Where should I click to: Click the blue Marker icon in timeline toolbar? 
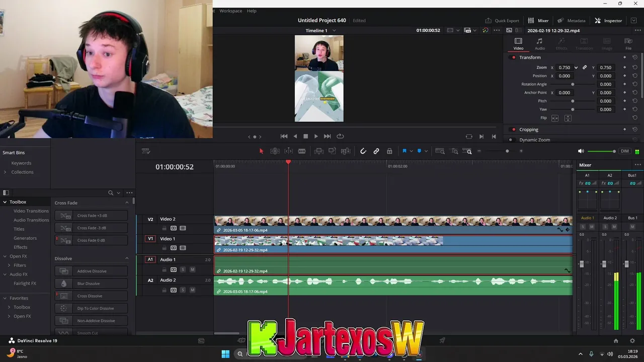tap(419, 151)
